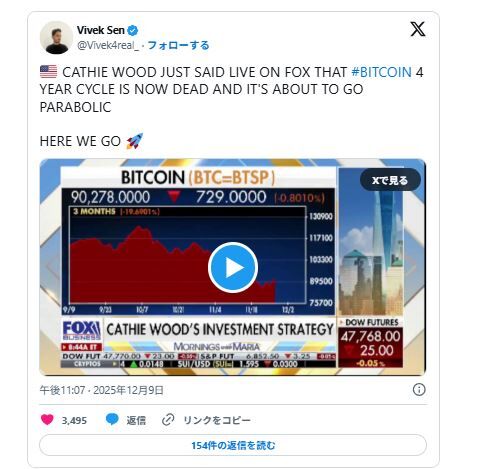Open 154件の返信を読む button
Viewport: 489px width, 469px height.
point(233,445)
